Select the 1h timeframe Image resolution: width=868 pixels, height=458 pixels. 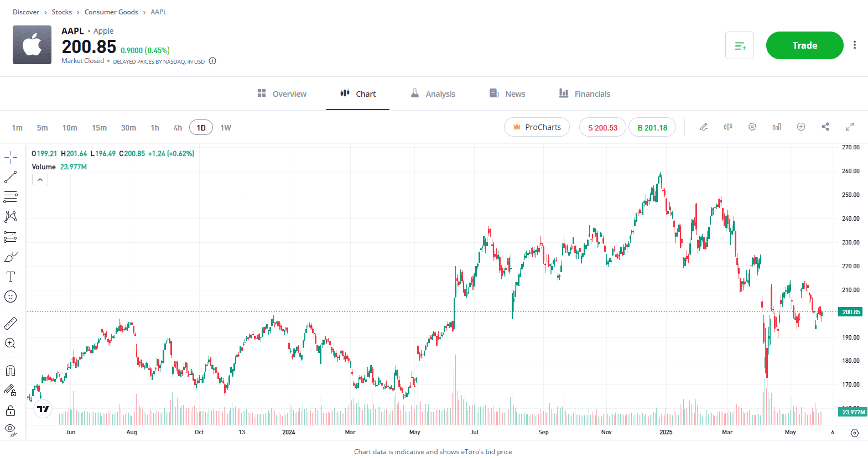coord(155,128)
